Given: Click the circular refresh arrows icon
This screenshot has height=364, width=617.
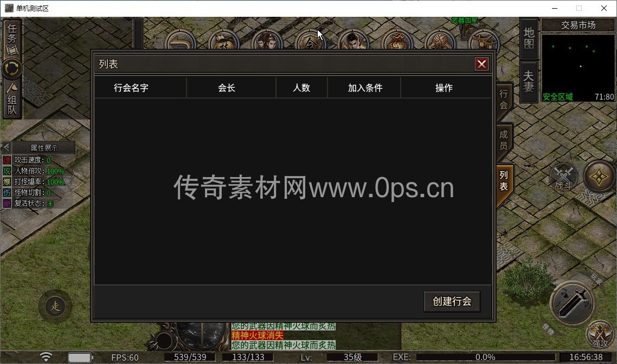Looking at the screenshot, I should point(12,69).
